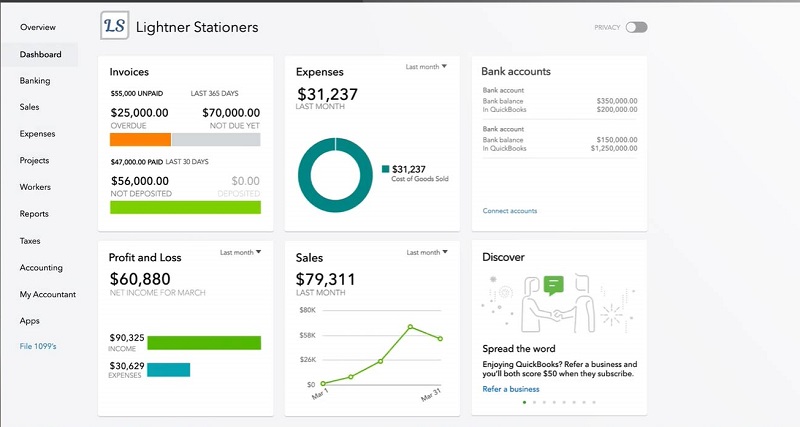Open Sales in the sidebar menu
The height and width of the screenshot is (427, 800).
tap(29, 107)
